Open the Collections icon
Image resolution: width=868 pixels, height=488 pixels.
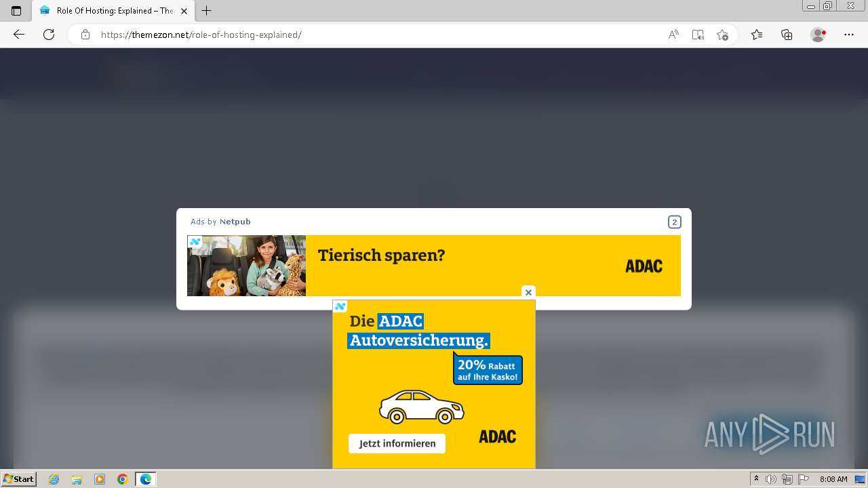(x=787, y=35)
